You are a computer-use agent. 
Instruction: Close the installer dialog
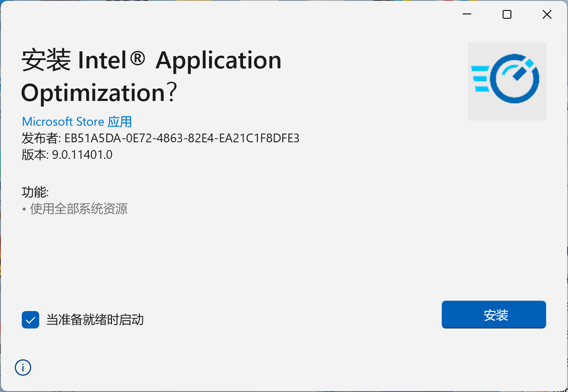[547, 15]
